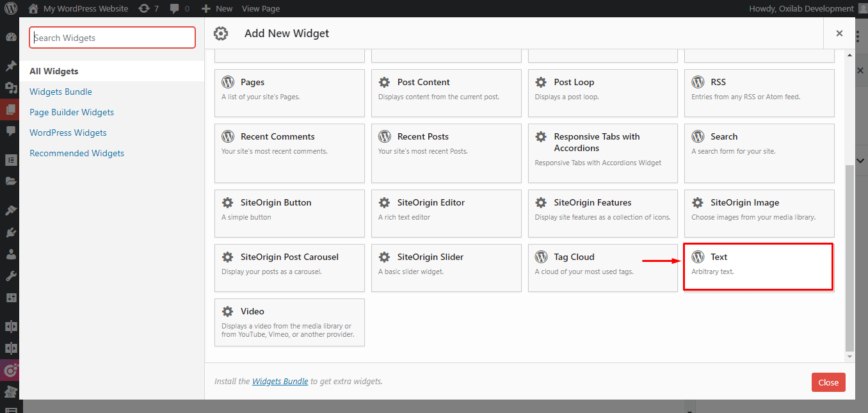Show the All Widgets category

point(112,71)
